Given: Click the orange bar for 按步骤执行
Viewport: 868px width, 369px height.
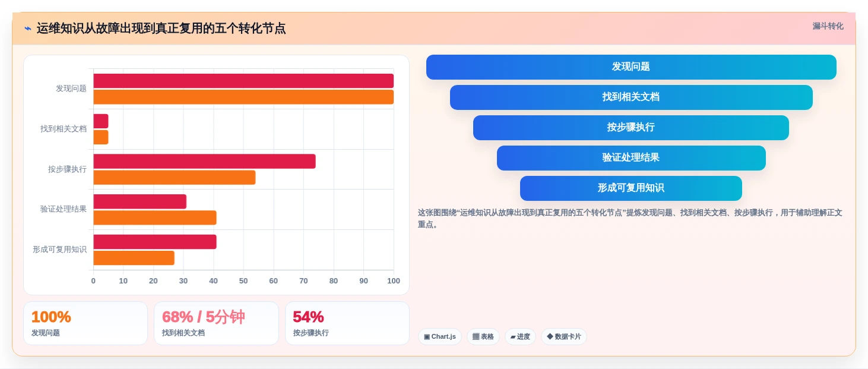Looking at the screenshot, I should pyautogui.click(x=175, y=178).
